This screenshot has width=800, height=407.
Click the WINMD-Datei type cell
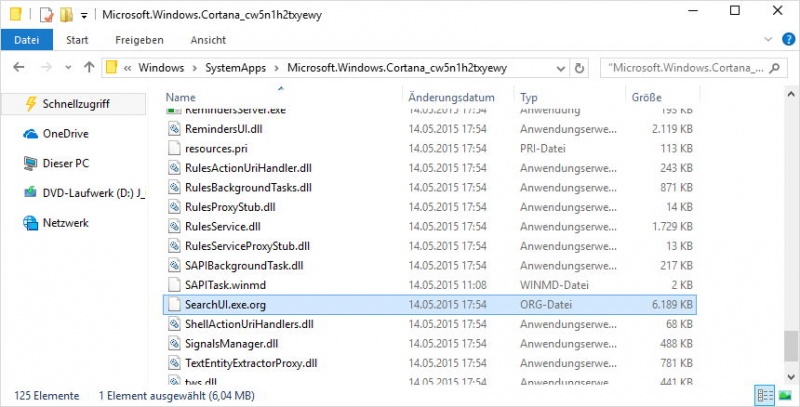555,285
